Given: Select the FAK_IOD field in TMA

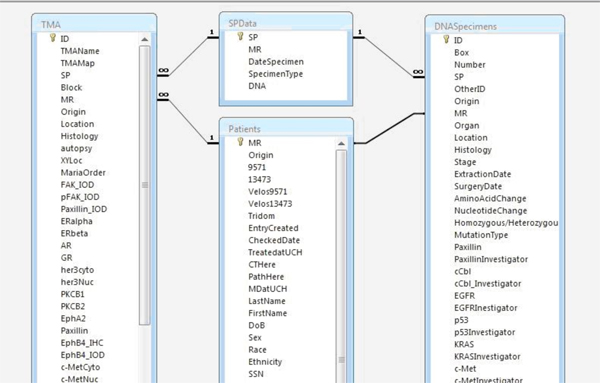Looking at the screenshot, I should tap(77, 185).
